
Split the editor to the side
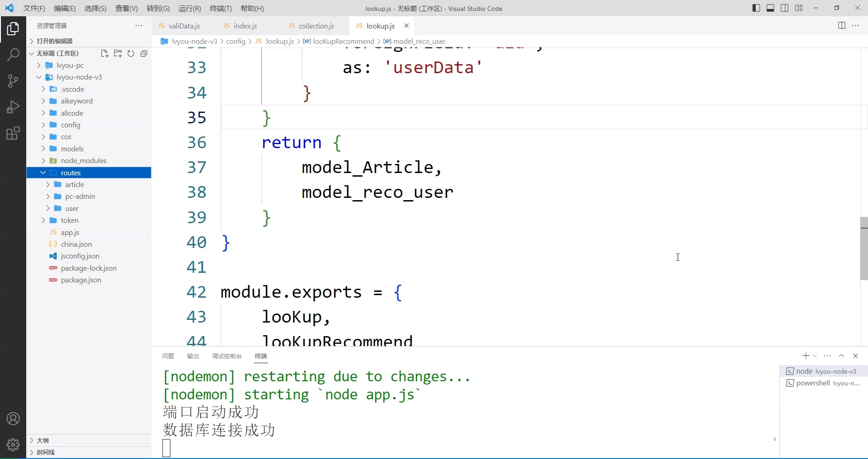(842, 26)
